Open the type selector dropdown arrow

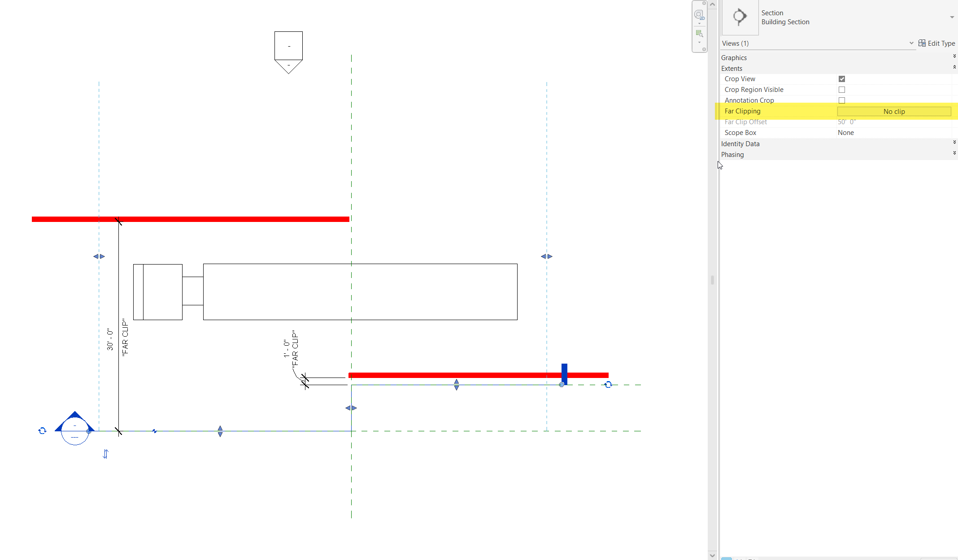[x=952, y=17]
